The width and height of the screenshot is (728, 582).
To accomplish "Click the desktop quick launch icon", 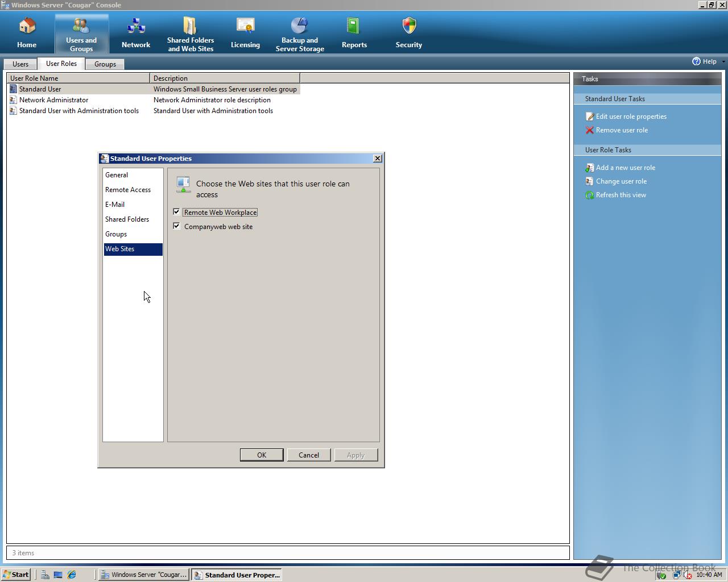I will click(58, 575).
